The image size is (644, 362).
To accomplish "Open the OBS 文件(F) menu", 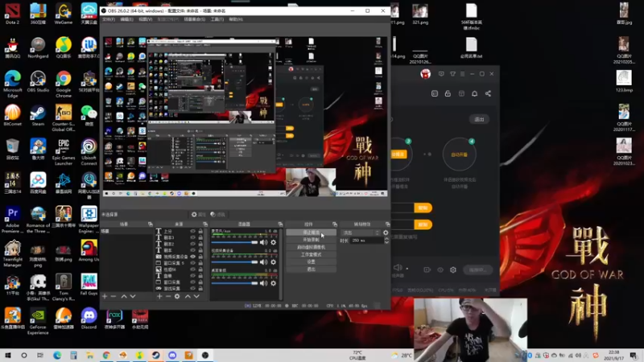I will (109, 19).
